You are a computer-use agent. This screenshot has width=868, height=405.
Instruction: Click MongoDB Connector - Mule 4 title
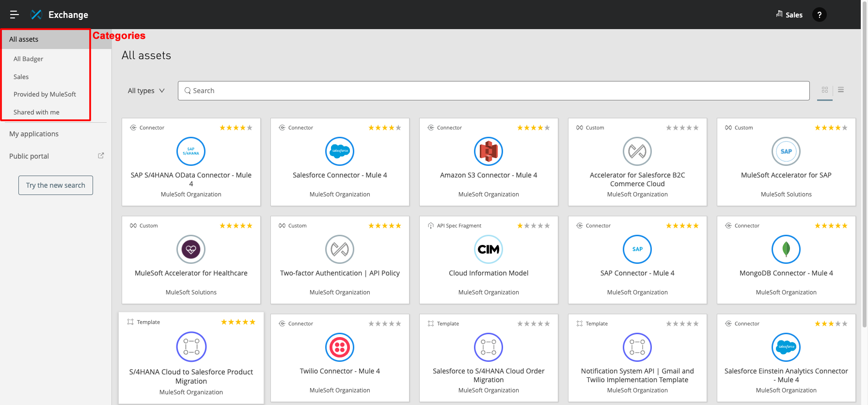[x=786, y=273]
